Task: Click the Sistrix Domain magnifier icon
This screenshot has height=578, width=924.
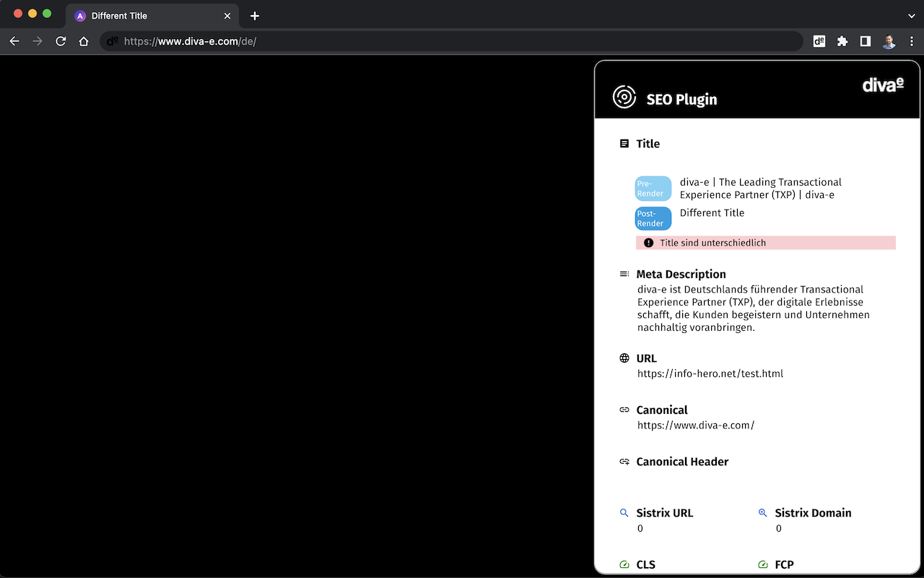Action: click(x=763, y=513)
